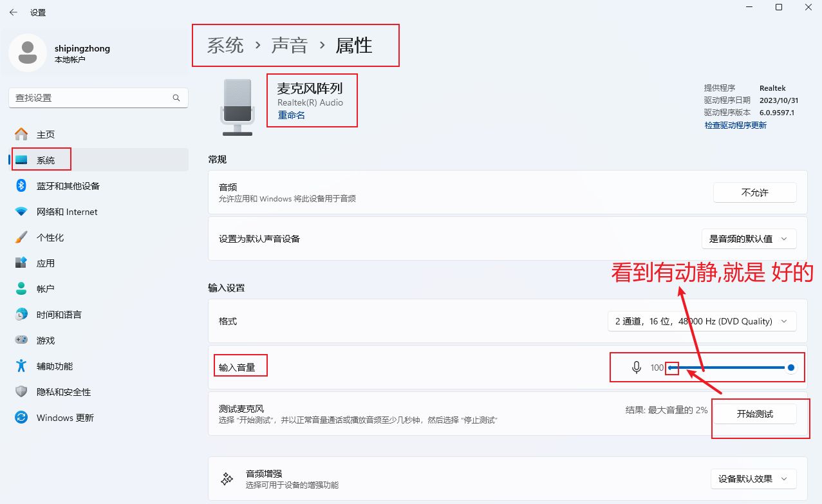Open Windows 更新 page
822x504 pixels.
(x=64, y=418)
